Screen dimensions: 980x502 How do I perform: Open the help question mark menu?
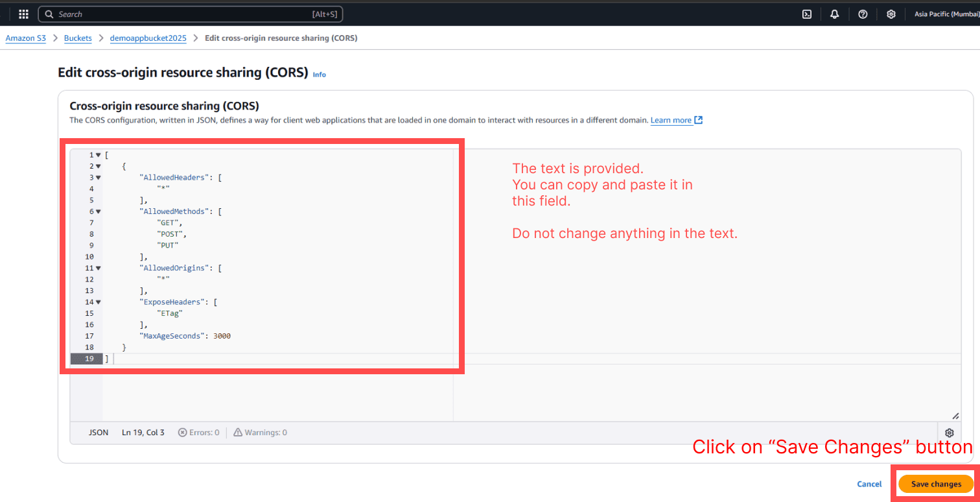(x=863, y=14)
